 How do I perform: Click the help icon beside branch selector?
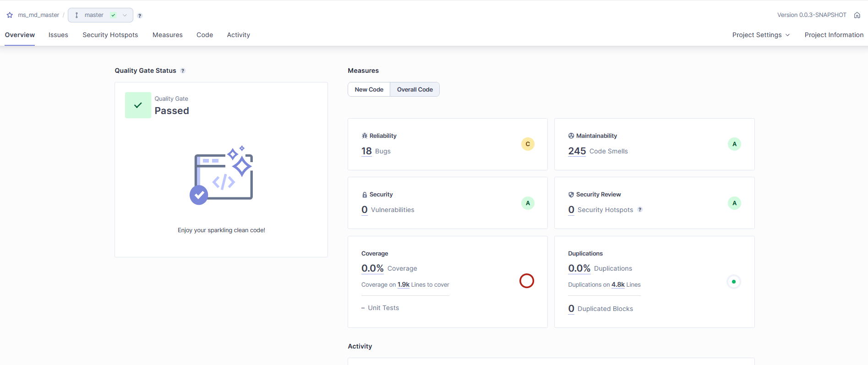click(140, 16)
